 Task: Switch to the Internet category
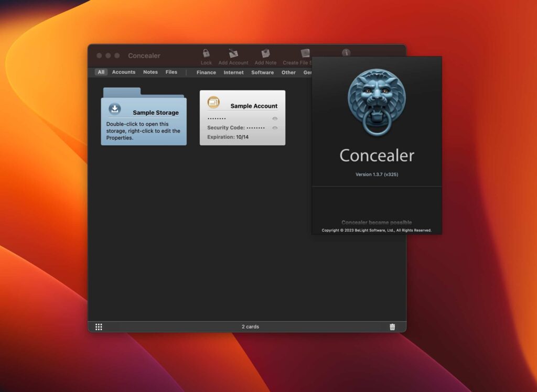pyautogui.click(x=233, y=72)
